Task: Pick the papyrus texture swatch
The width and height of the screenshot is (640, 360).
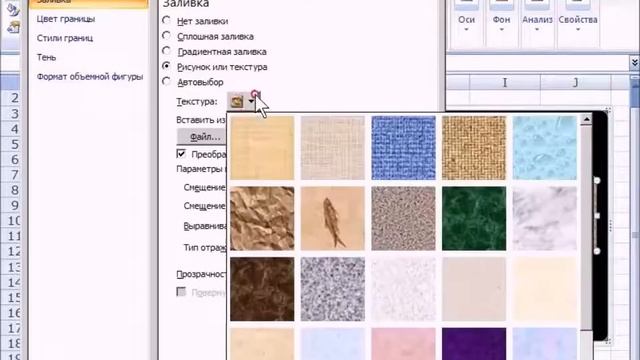Action: click(262, 148)
